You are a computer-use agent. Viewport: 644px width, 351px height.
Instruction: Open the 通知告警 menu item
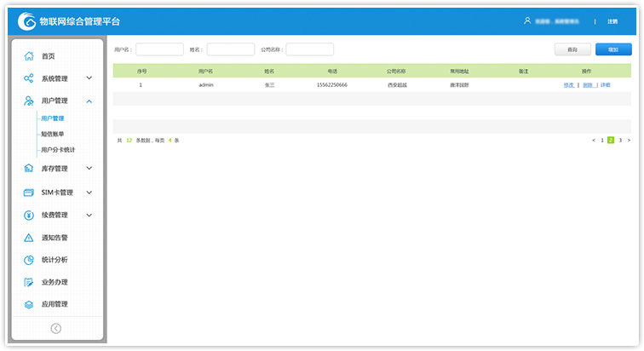click(55, 238)
